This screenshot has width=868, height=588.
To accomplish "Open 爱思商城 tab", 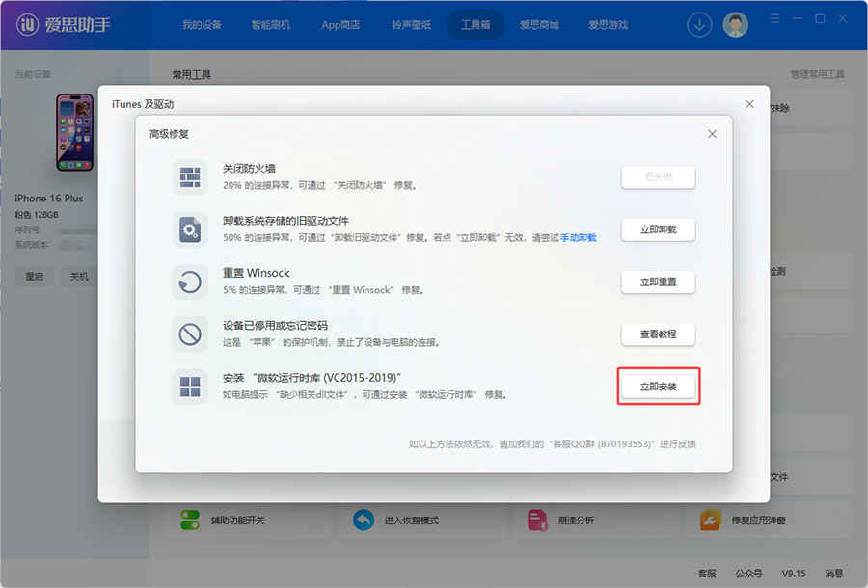I will (539, 25).
